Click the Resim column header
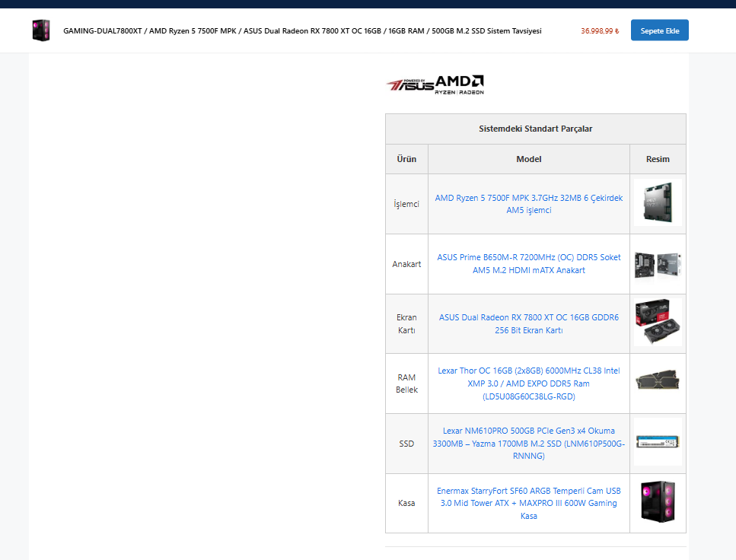Image resolution: width=736 pixels, height=560 pixels. [x=658, y=159]
